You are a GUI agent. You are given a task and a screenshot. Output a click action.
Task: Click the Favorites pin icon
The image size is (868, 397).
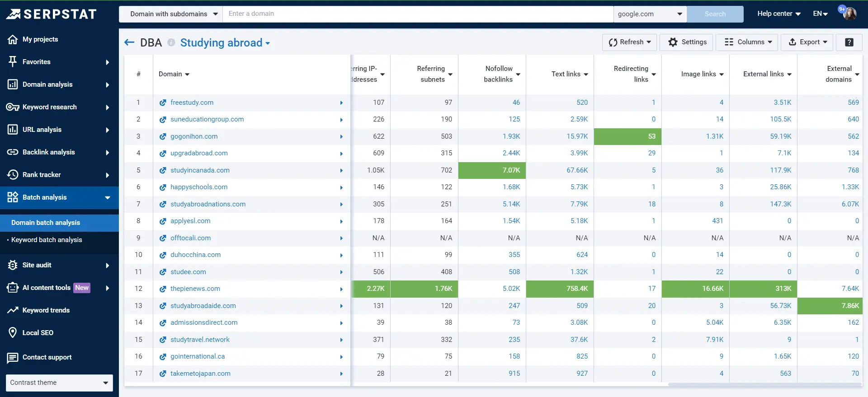coord(13,62)
